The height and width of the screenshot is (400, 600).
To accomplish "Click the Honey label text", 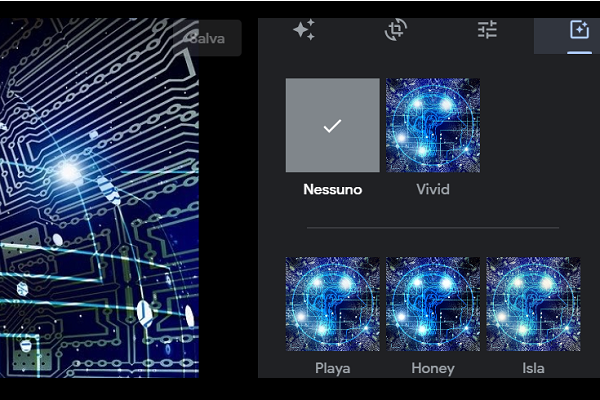I will pyautogui.click(x=433, y=368).
